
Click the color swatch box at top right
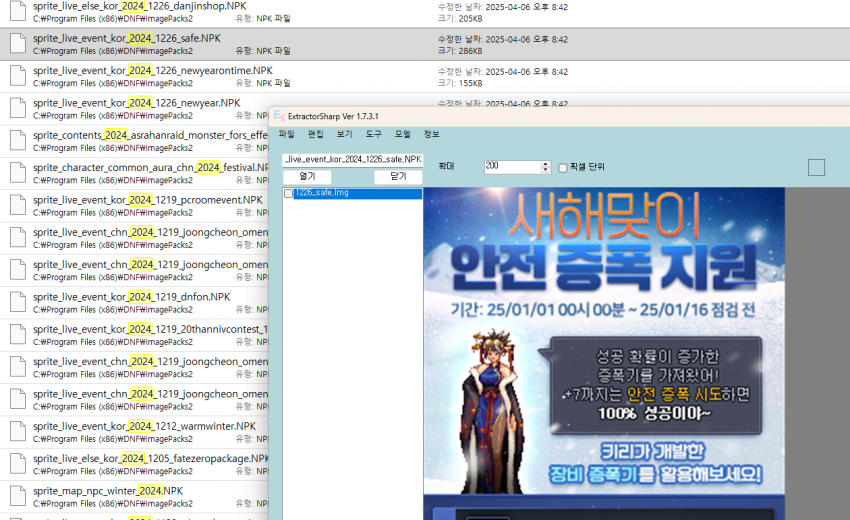pyautogui.click(x=816, y=167)
